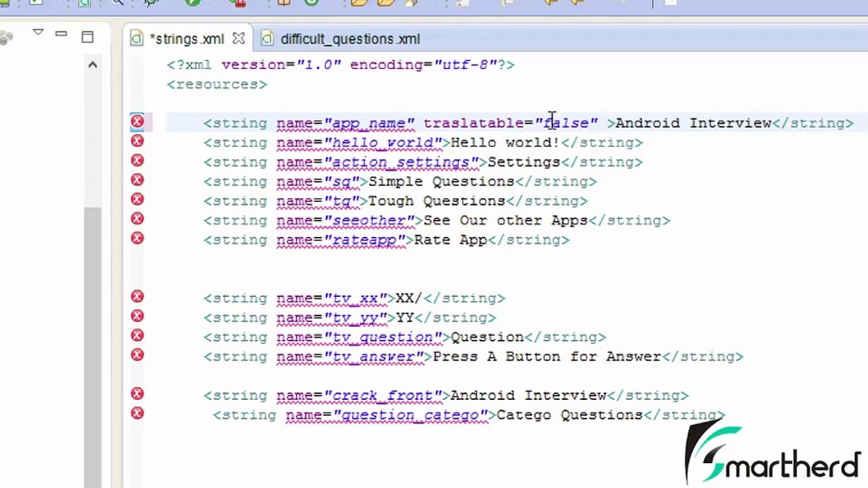
Task: Click "Android Interview" text on crack_front line
Action: tap(528, 396)
